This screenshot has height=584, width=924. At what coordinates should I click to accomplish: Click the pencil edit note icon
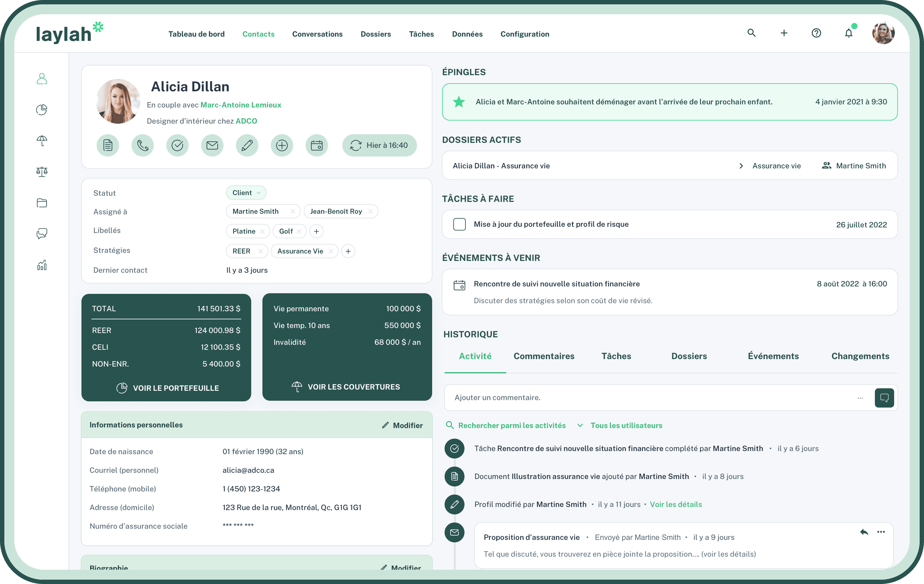[x=247, y=145]
